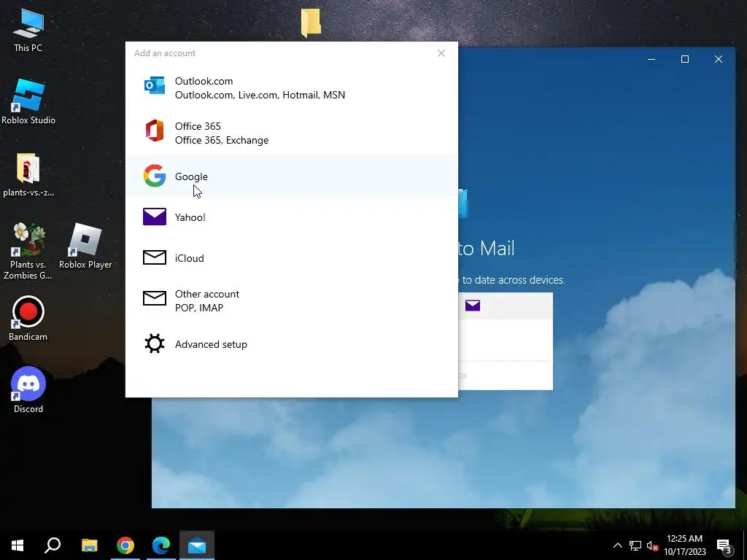The height and width of the screenshot is (560, 747).
Task: Click the 'Office 365, Exchange' subtitle
Action: (222, 140)
